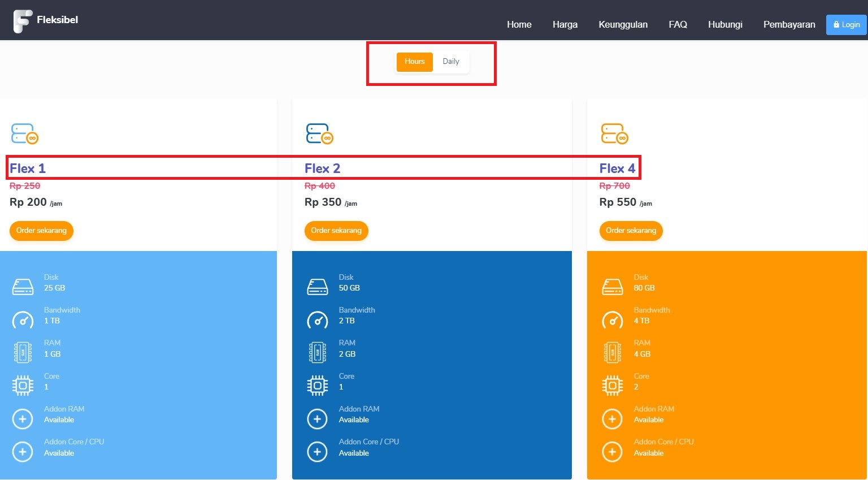
Task: Open the Harga menu item
Action: click(565, 24)
